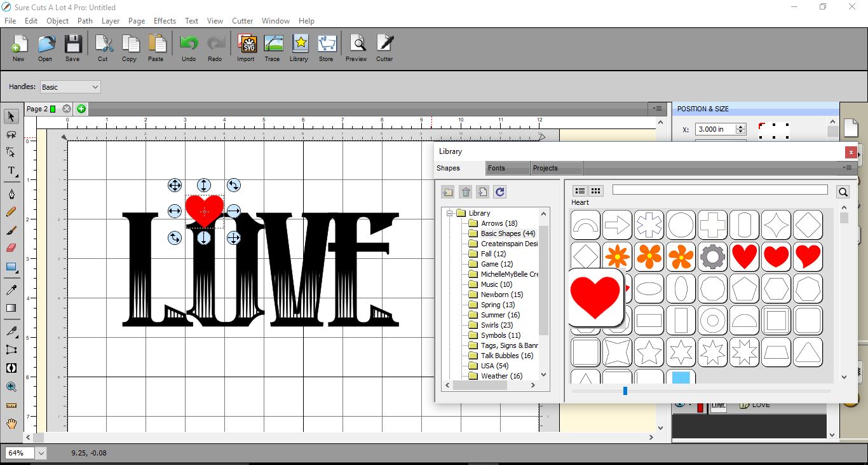The height and width of the screenshot is (465, 868).
Task: Add a new page with green plus
Action: pyautogui.click(x=81, y=109)
